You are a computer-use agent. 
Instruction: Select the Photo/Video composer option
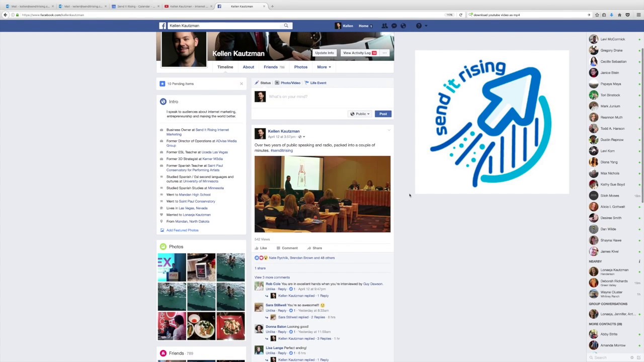click(x=287, y=83)
